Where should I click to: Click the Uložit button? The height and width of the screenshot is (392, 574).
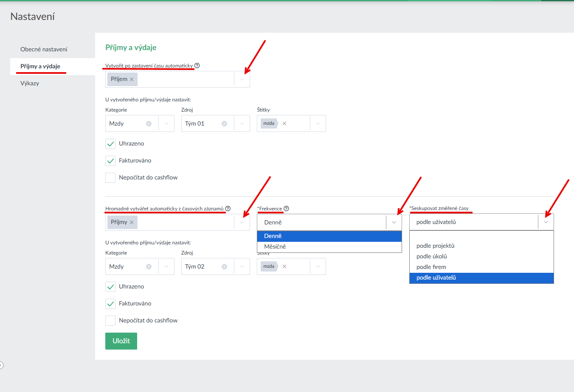pos(121,341)
